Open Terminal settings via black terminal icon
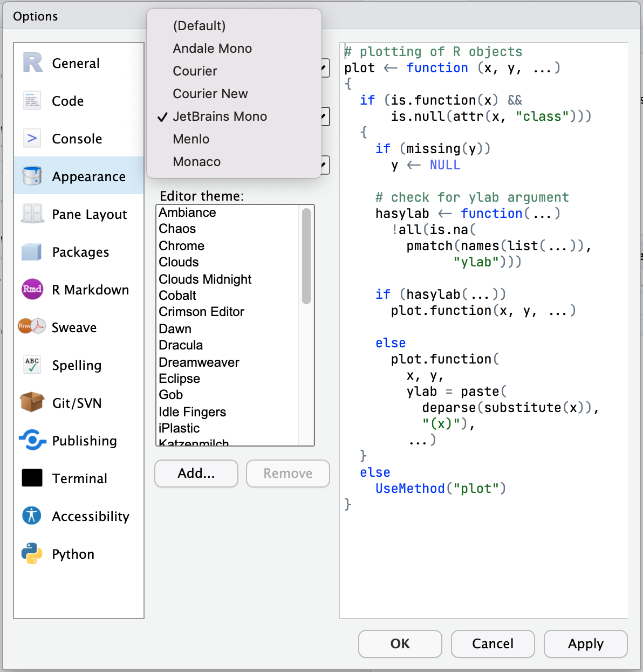The image size is (643, 672). (x=32, y=478)
